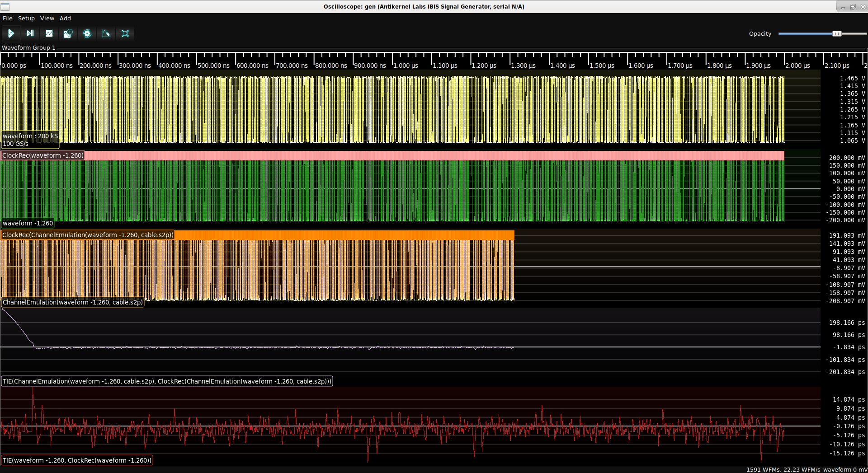
Task: Open the window menu icon in title bar
Action: pyautogui.click(x=5, y=7)
